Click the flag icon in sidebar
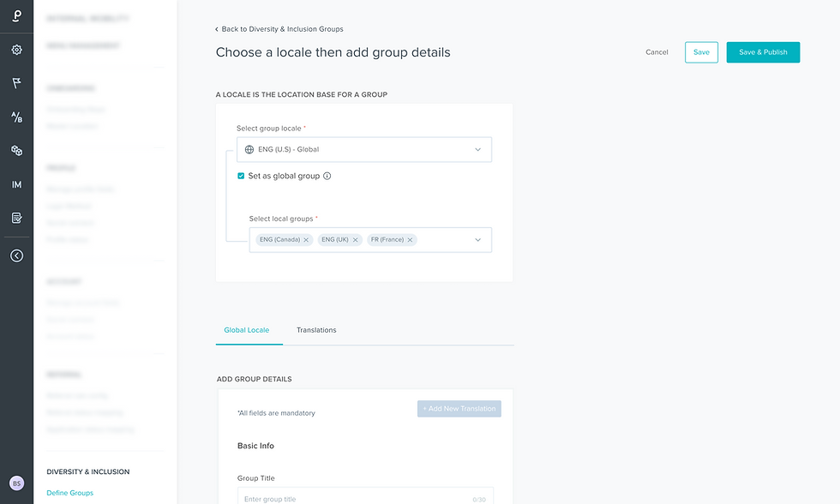 (16, 83)
